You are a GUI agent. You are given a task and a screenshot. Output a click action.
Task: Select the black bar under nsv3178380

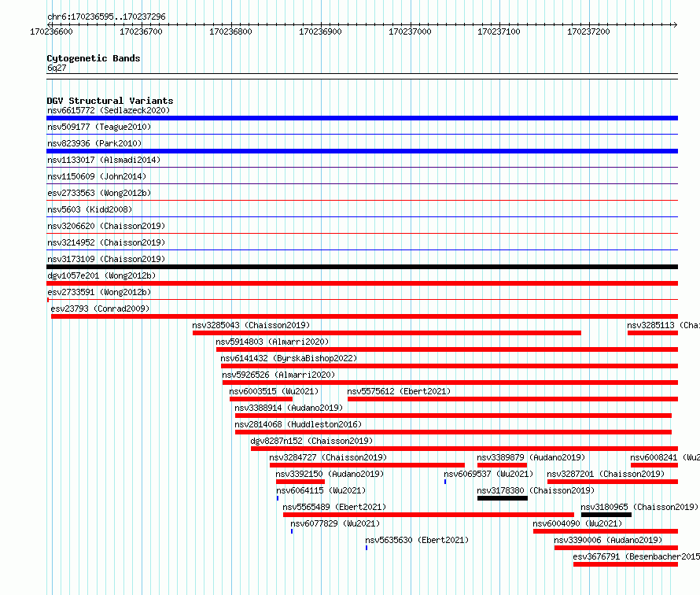503,498
